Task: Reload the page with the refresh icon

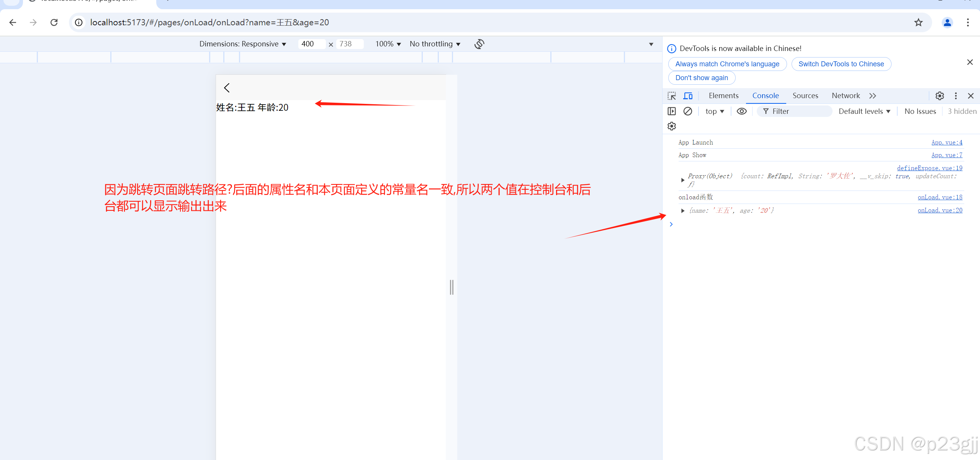Action: tap(54, 23)
